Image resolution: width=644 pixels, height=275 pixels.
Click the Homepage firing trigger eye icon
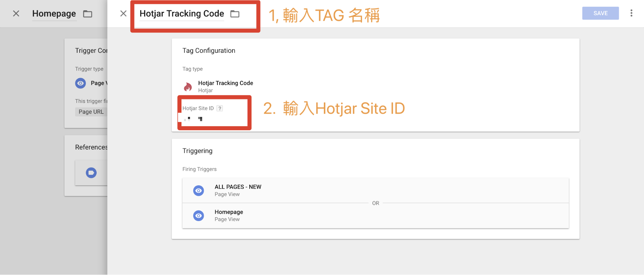[198, 216]
